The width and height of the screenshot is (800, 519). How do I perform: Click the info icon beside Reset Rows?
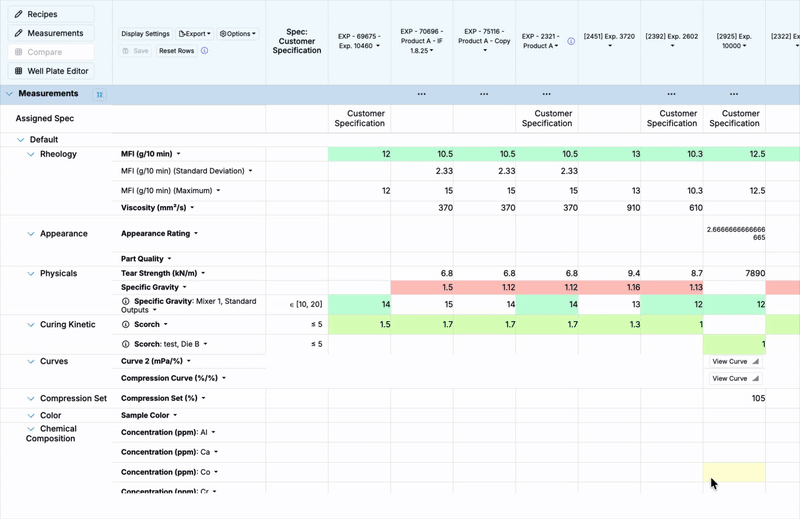pyautogui.click(x=204, y=51)
